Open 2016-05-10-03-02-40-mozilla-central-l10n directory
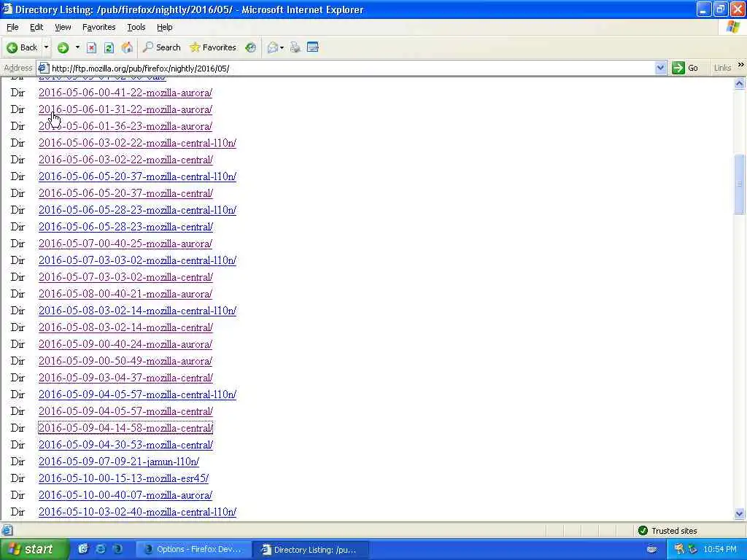The height and width of the screenshot is (560, 747). pos(137,512)
